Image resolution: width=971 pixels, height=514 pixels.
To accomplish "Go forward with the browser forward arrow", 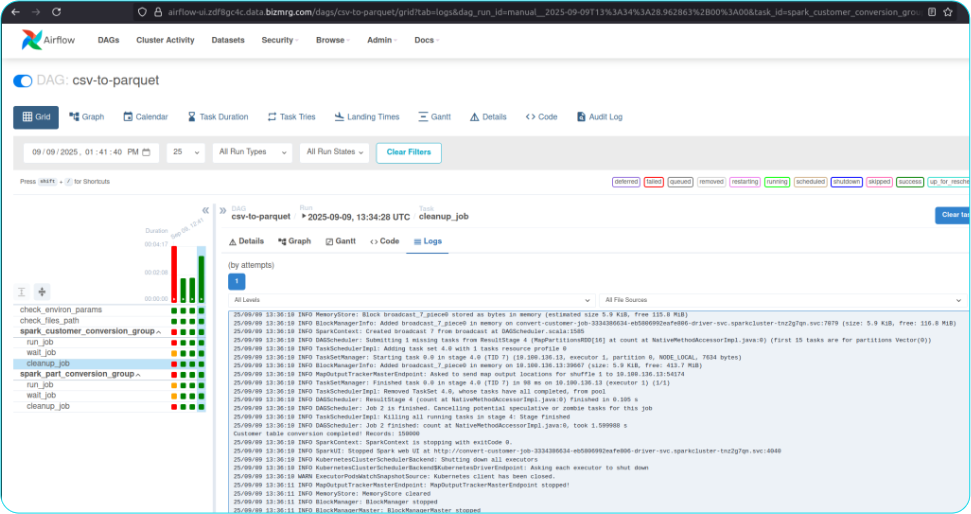I will coord(36,12).
